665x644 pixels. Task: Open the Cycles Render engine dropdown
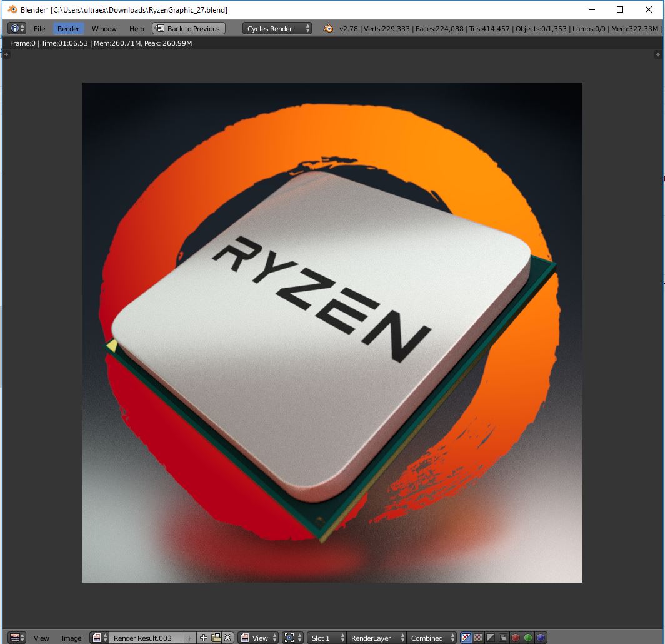[277, 28]
